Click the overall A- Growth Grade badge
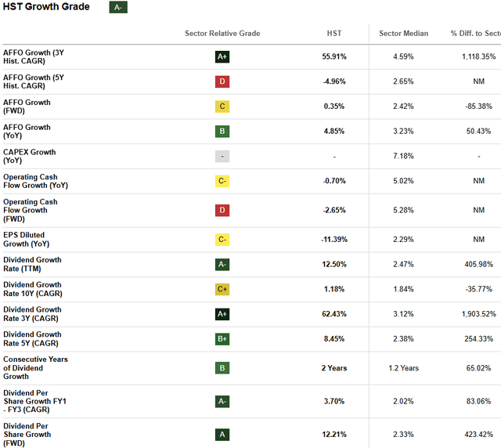 point(118,7)
